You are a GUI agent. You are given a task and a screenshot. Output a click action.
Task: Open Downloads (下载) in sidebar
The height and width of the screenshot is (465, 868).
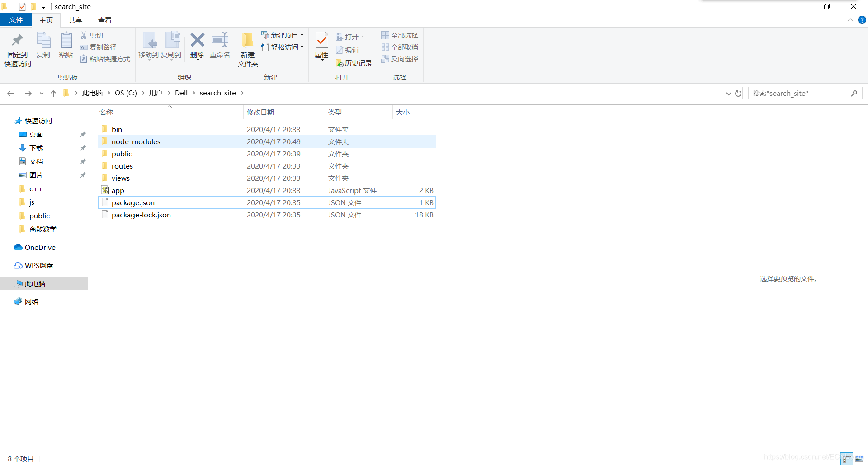pyautogui.click(x=31, y=148)
